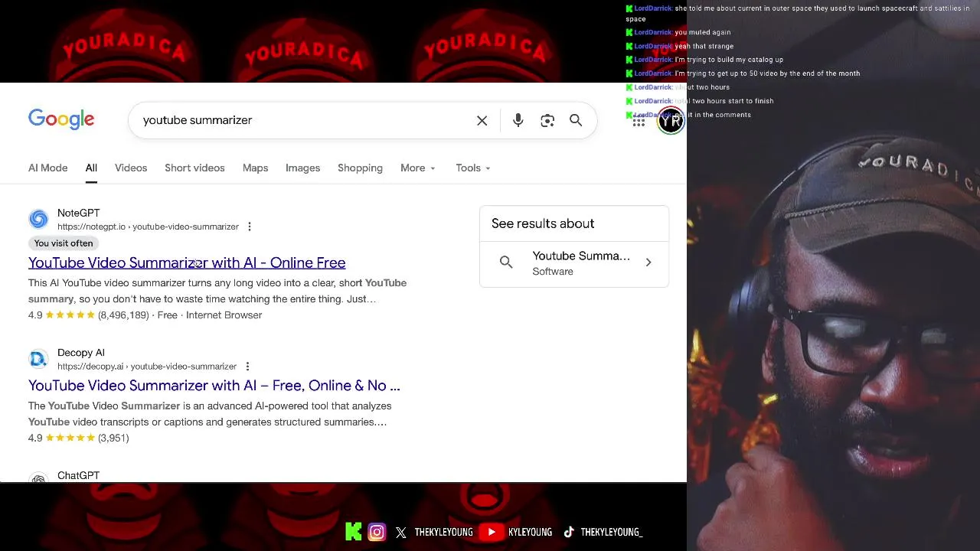The image size is (980, 551).
Task: Click the magnifier search button
Action: tap(576, 120)
